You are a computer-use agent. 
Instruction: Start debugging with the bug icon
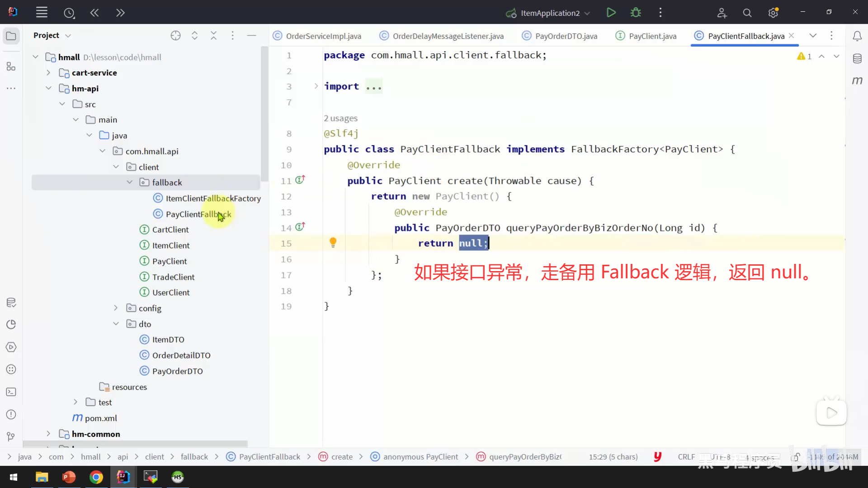pyautogui.click(x=636, y=13)
